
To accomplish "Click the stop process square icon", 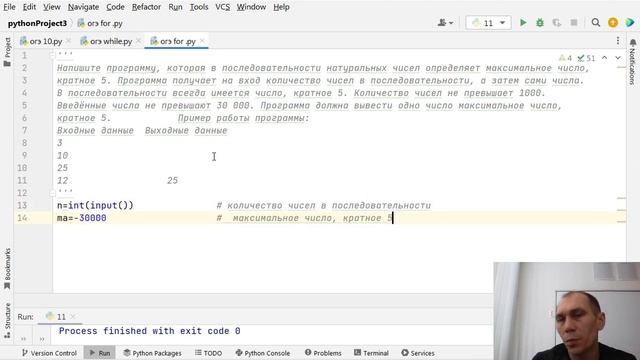I will 574,23.
